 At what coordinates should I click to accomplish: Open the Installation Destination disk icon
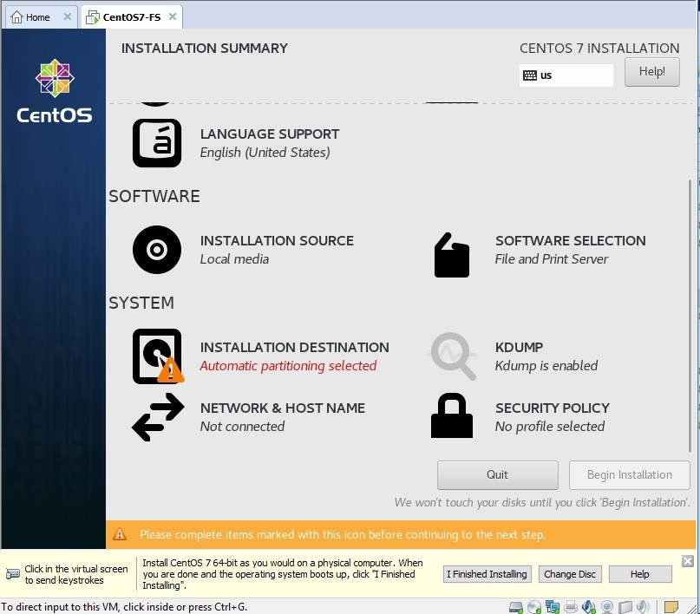point(157,356)
